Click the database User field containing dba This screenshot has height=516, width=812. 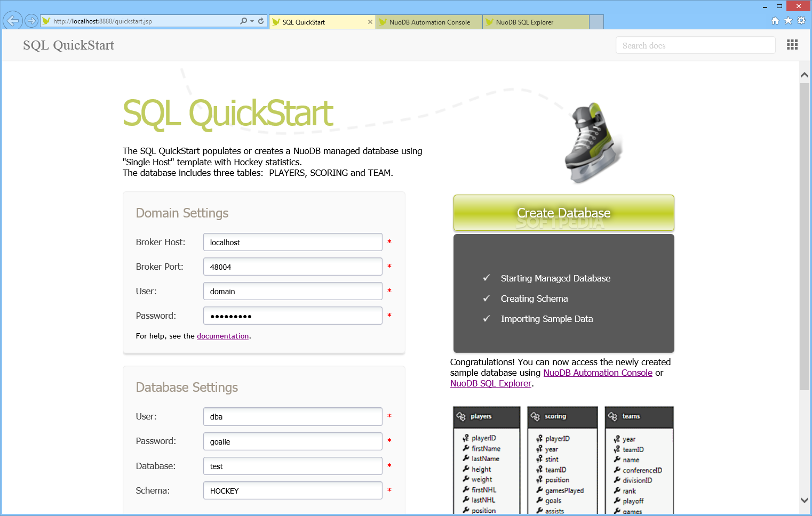click(292, 416)
